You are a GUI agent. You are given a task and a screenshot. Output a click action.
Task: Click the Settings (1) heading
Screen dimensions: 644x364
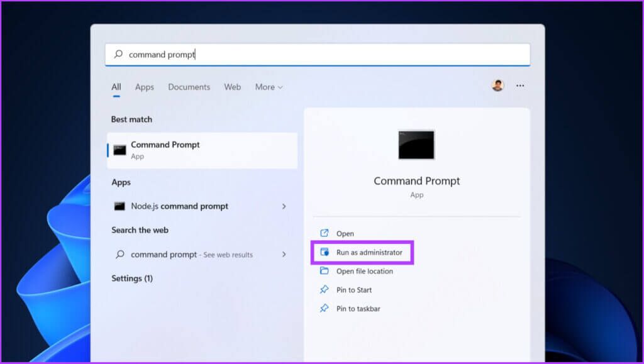tap(132, 279)
